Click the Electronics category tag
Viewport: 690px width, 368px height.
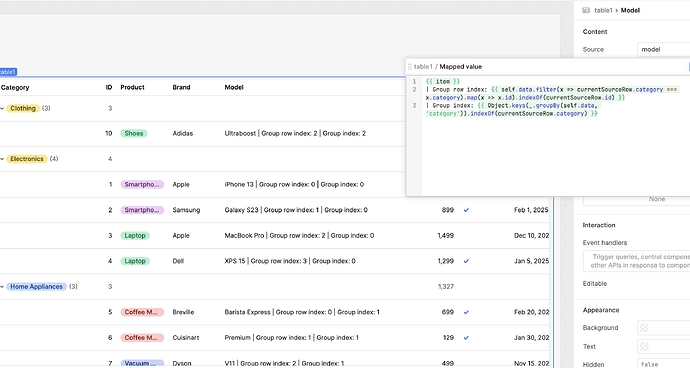27,159
